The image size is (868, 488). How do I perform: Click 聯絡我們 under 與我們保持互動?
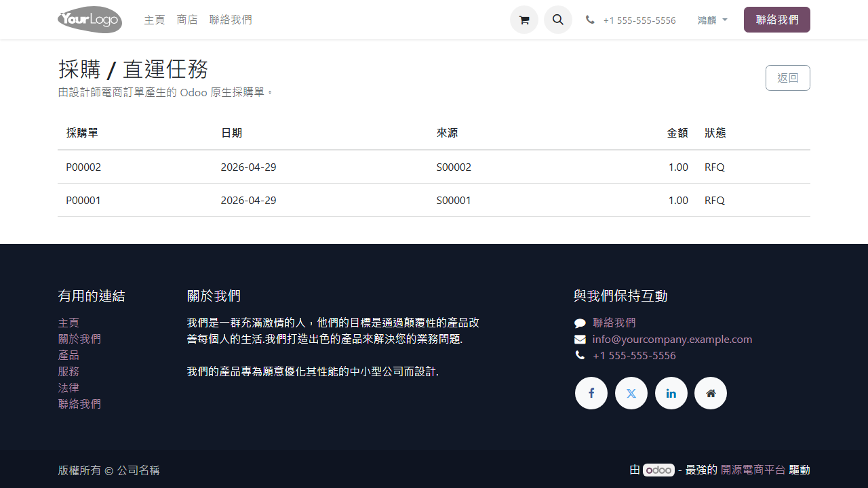pyautogui.click(x=614, y=323)
